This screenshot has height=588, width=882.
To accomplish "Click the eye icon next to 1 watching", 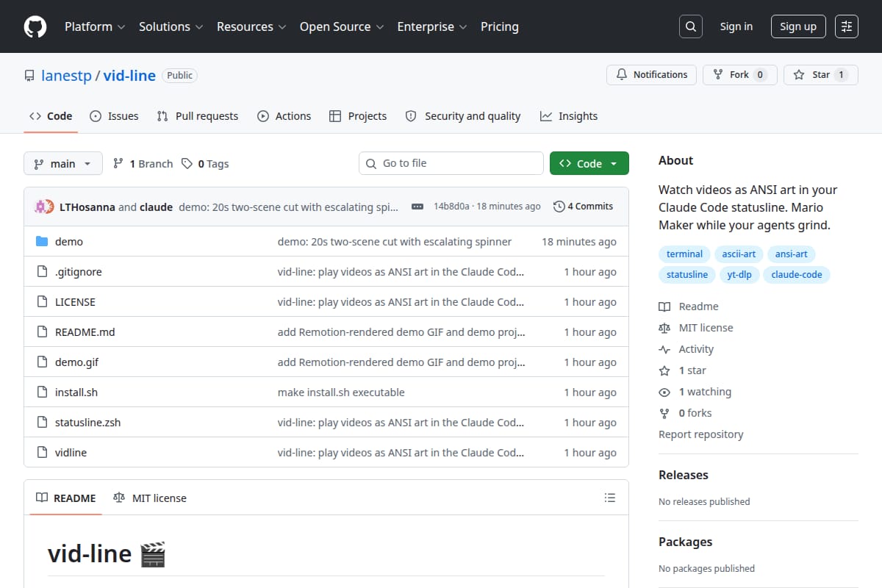I will tap(664, 392).
